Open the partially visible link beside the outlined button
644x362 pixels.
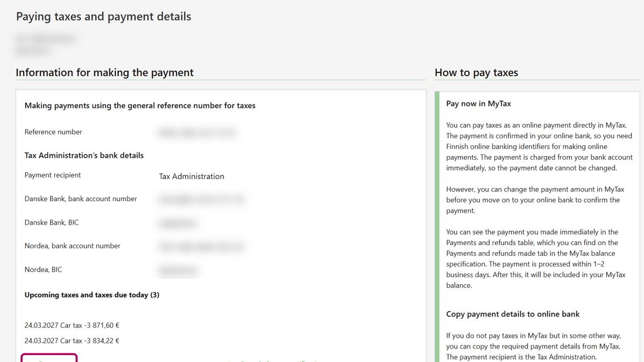pyautogui.click(x=274, y=360)
